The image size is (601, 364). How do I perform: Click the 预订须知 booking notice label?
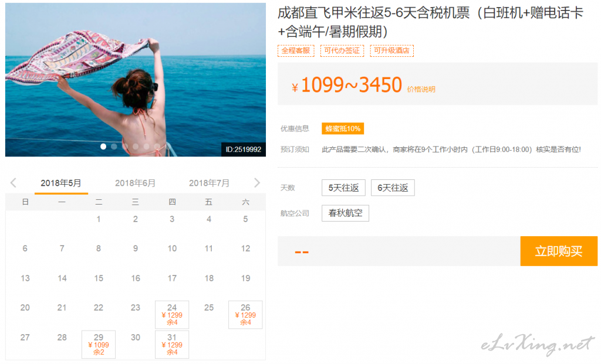(x=295, y=149)
